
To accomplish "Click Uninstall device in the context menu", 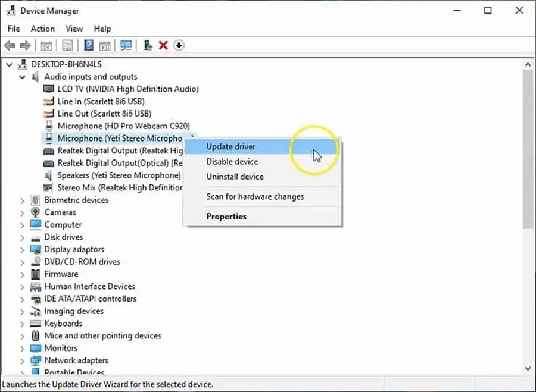I will coord(234,177).
